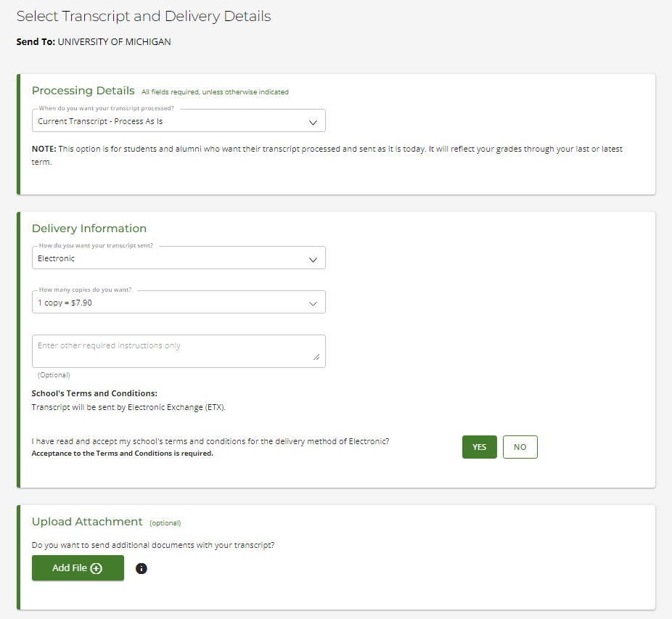Click the 'Processing Details' section heading
This screenshot has height=619, width=672.
(83, 91)
